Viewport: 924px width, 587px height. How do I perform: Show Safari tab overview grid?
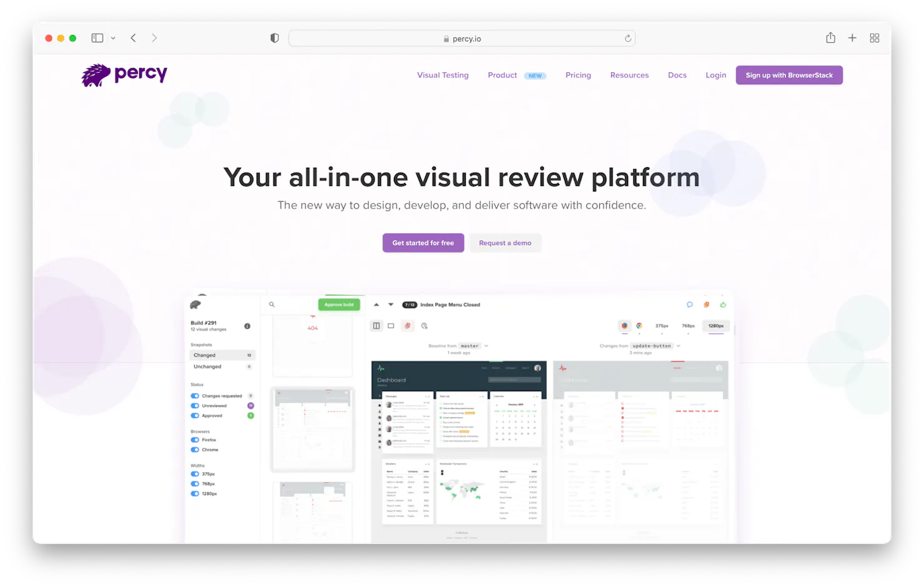[x=875, y=38]
